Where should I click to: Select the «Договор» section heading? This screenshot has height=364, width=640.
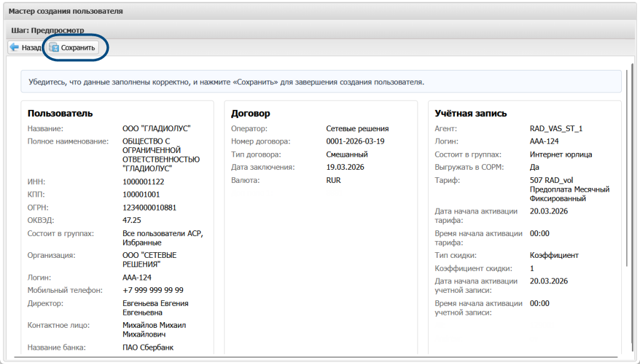pos(250,113)
